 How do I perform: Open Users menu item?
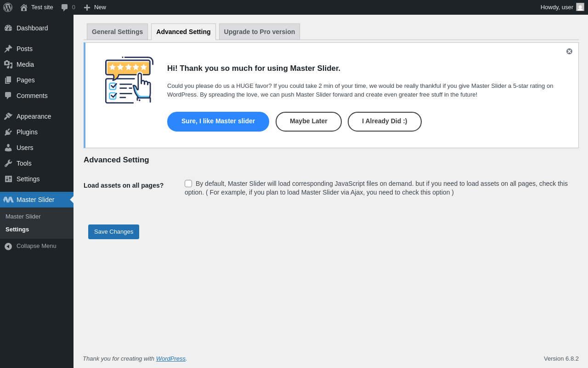point(37,148)
